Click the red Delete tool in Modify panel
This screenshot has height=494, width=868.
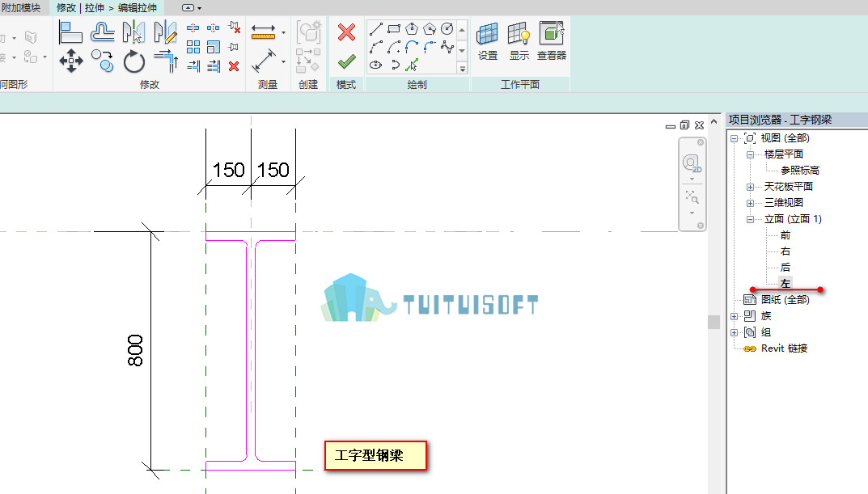(234, 66)
